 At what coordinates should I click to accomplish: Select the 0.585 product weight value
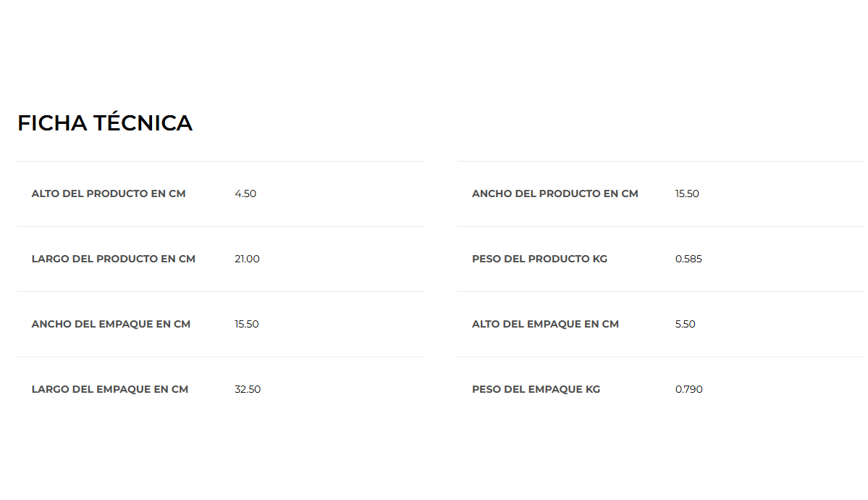pos(688,259)
